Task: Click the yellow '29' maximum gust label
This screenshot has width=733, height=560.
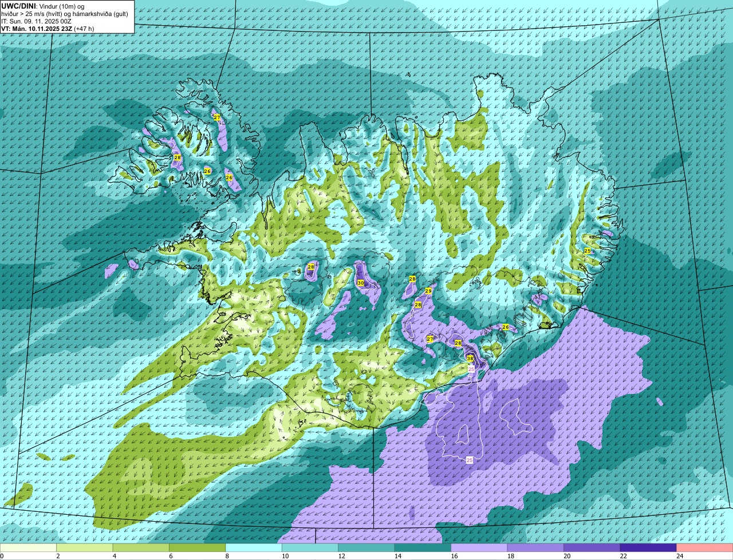Action: pyautogui.click(x=428, y=291)
